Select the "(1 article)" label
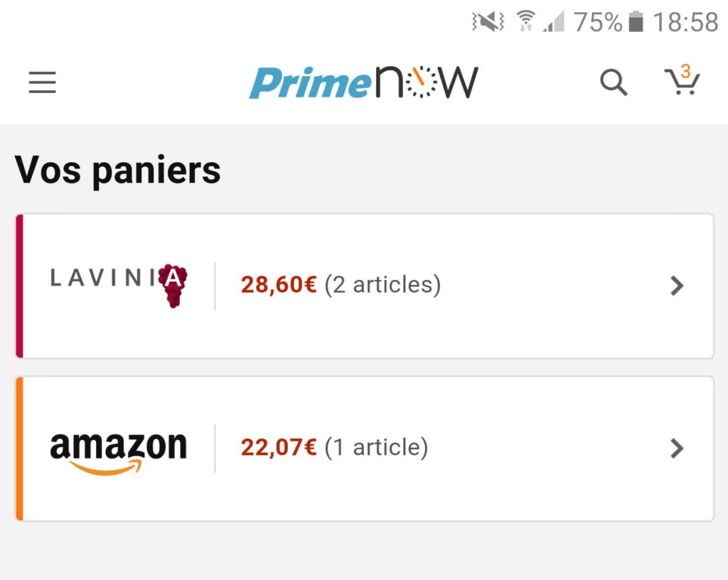 376,448
